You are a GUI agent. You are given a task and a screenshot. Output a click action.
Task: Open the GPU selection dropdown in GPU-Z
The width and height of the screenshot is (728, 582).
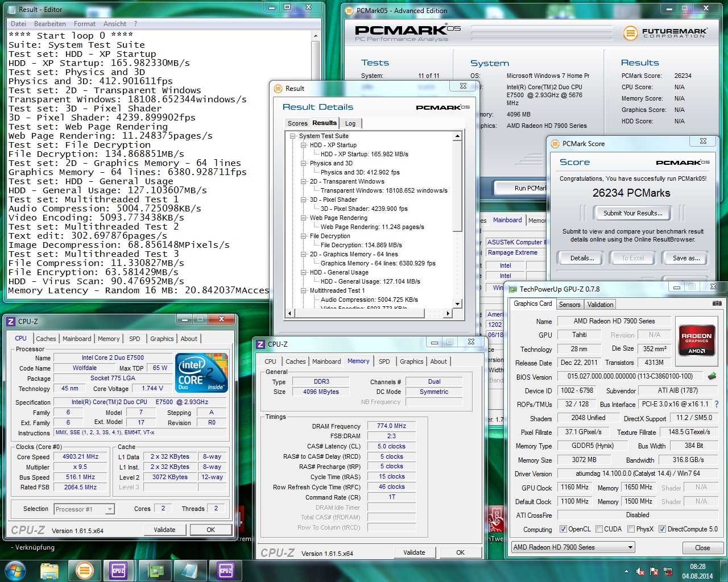[x=573, y=547]
